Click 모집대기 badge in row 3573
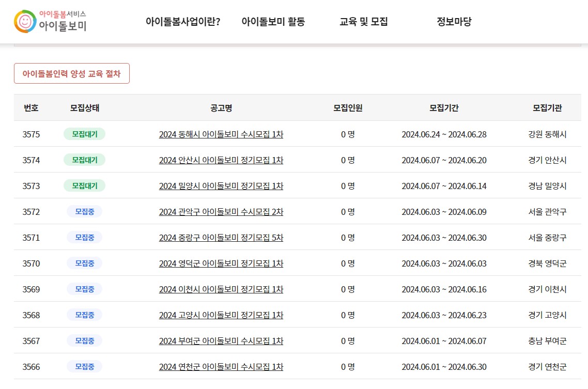 click(84, 185)
